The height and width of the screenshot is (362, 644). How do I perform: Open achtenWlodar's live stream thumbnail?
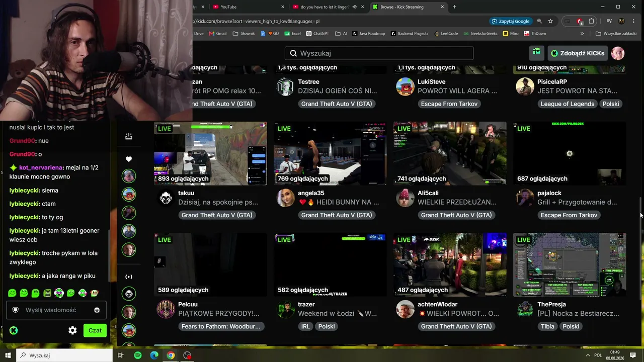tap(450, 264)
